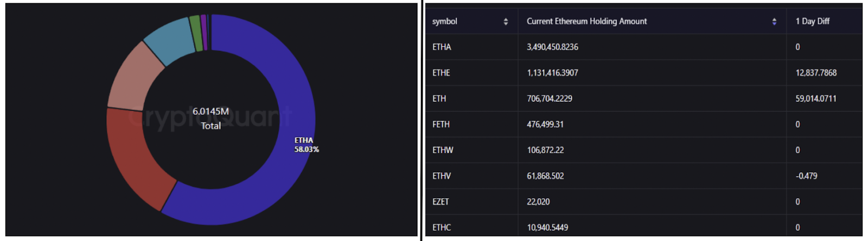
Task: Click the 6.0145M Total center label
Action: pyautogui.click(x=210, y=118)
